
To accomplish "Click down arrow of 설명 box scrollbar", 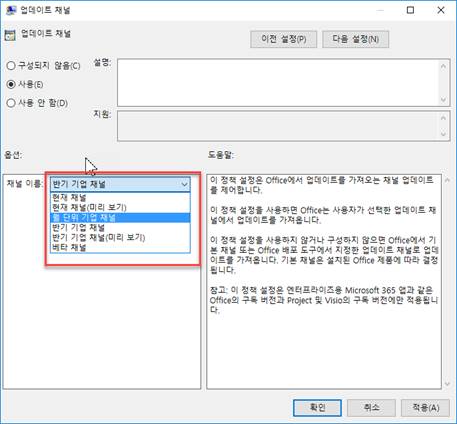I will click(x=443, y=99).
